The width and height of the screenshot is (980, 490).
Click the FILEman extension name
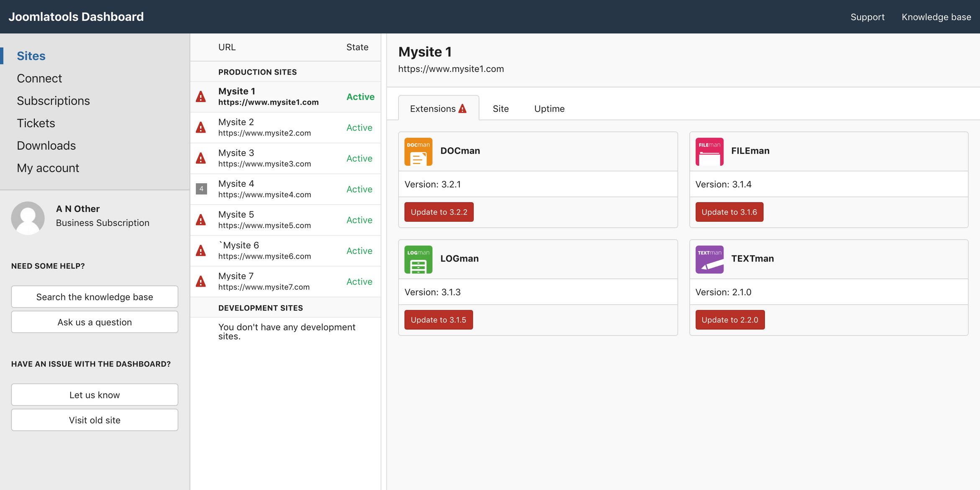click(750, 151)
